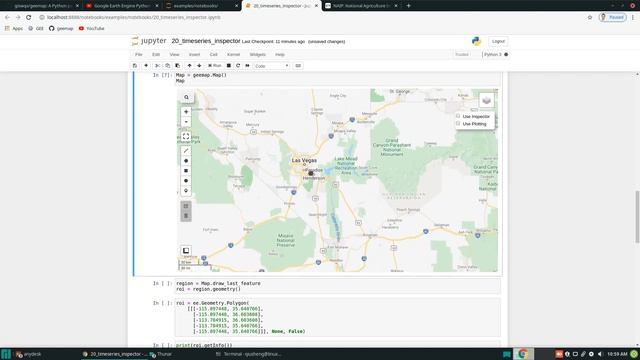Screen dimensions: 640x360
Task: Open the View menu
Action: [174, 54]
